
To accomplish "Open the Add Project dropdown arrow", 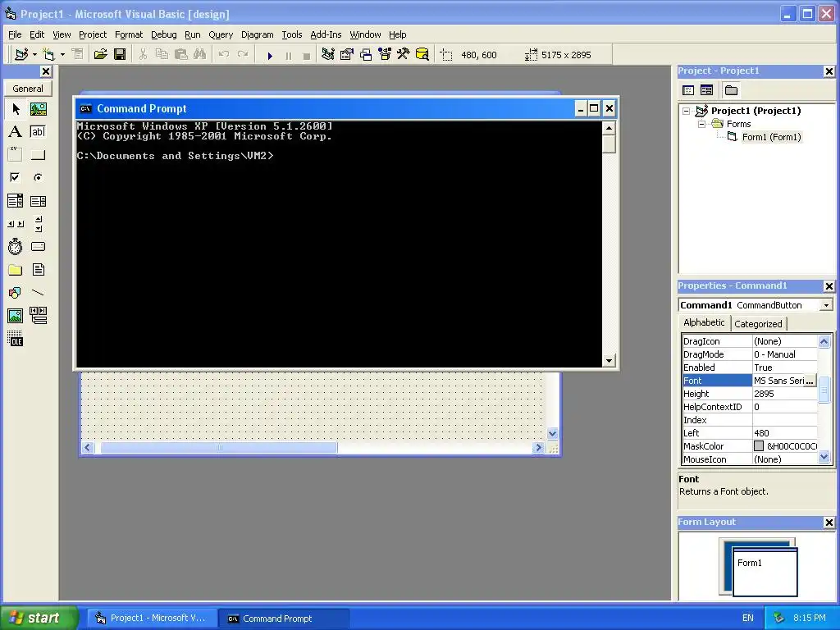I will tap(34, 55).
